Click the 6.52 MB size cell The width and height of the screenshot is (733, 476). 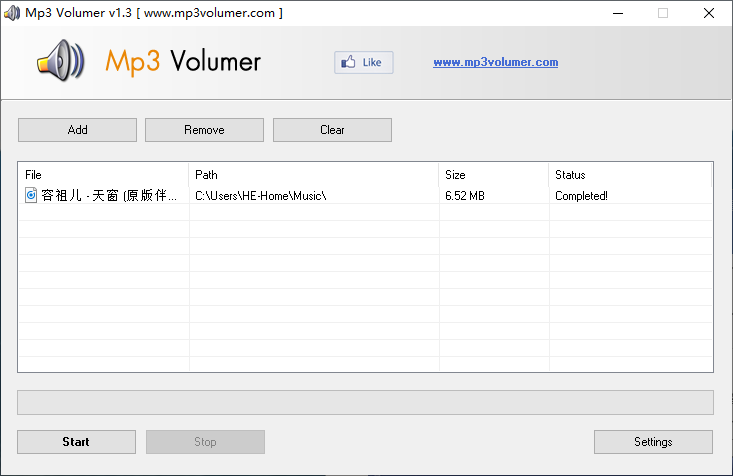[465, 196]
